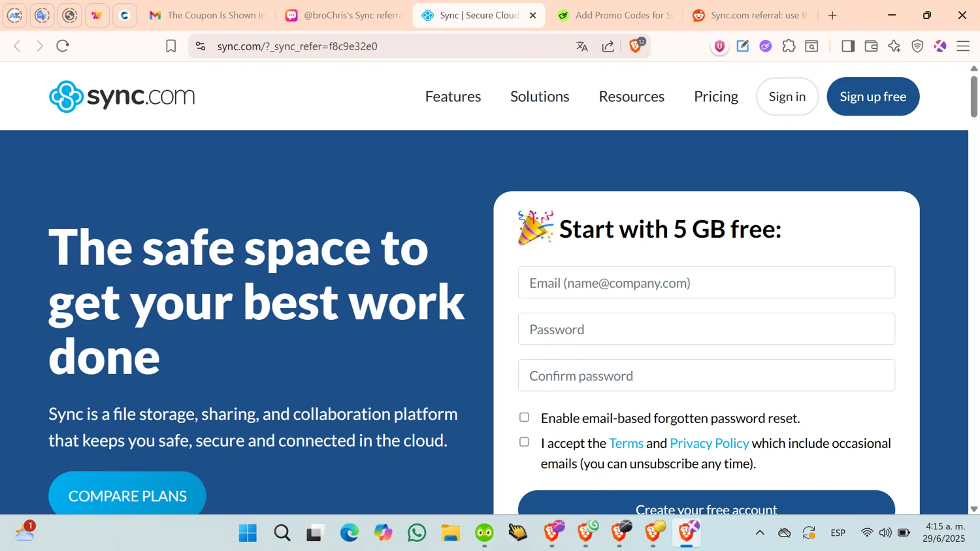Open the volume tray icon

coord(885,533)
